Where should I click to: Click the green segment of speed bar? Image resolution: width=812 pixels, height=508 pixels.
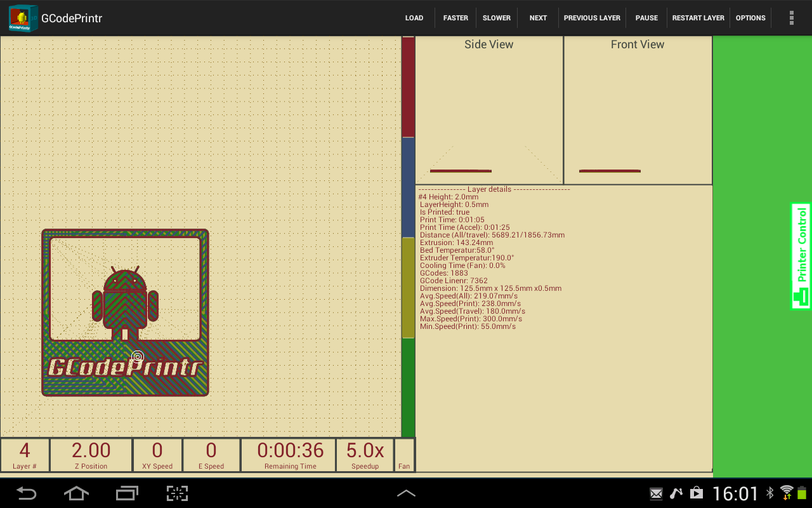click(x=408, y=388)
